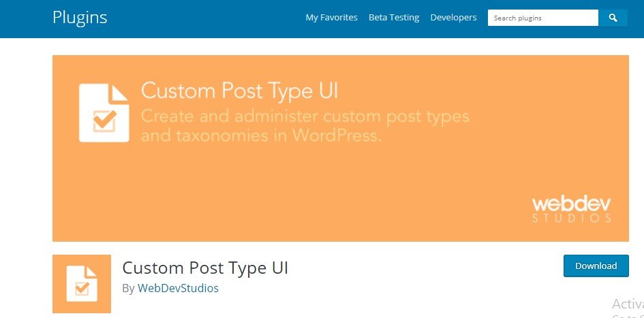Focus the Search plugins input field
Image resolution: width=644 pixels, height=318 pixels.
tap(542, 18)
